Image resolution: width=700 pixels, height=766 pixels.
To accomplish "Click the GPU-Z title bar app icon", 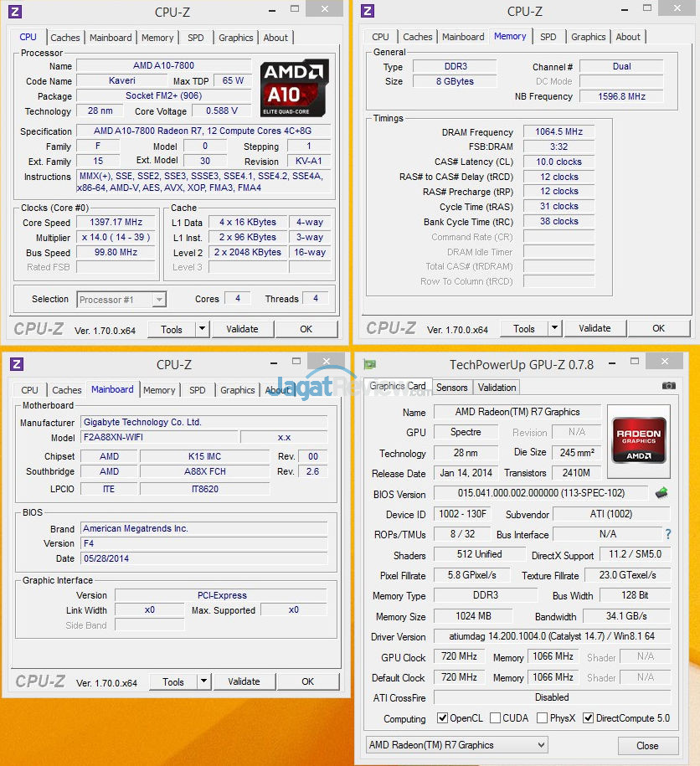I will (369, 364).
